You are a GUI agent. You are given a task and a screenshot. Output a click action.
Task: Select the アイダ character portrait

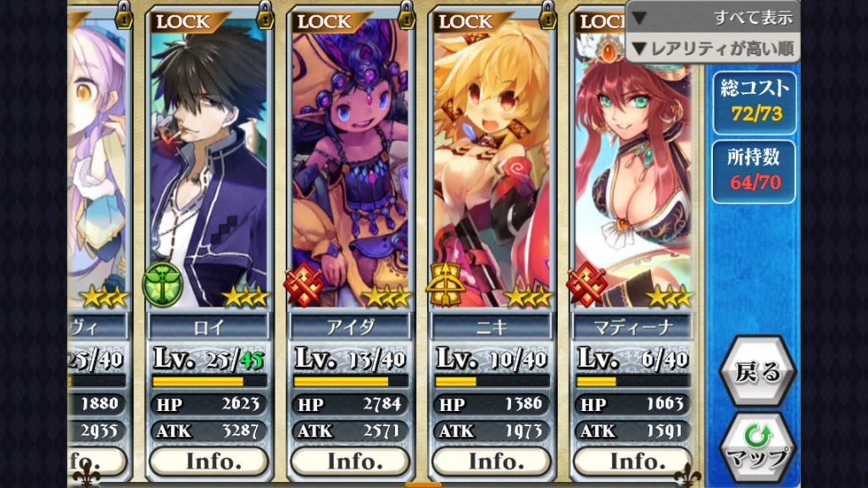(x=350, y=160)
